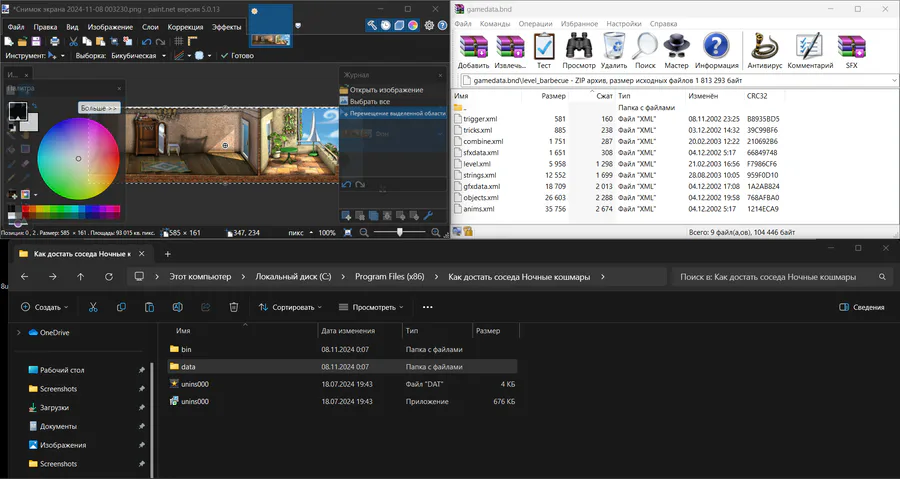Open paint.net Файл menu
Screen dimensions: 900x479
15,27
